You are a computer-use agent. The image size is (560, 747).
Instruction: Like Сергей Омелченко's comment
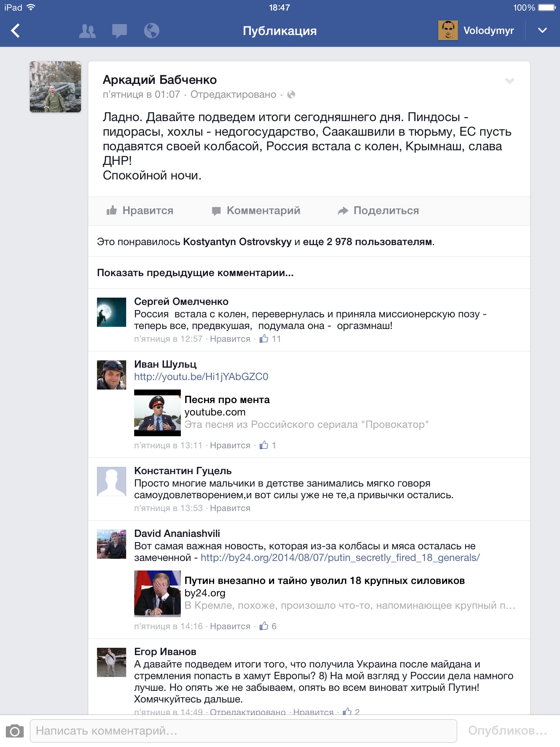coord(230,339)
